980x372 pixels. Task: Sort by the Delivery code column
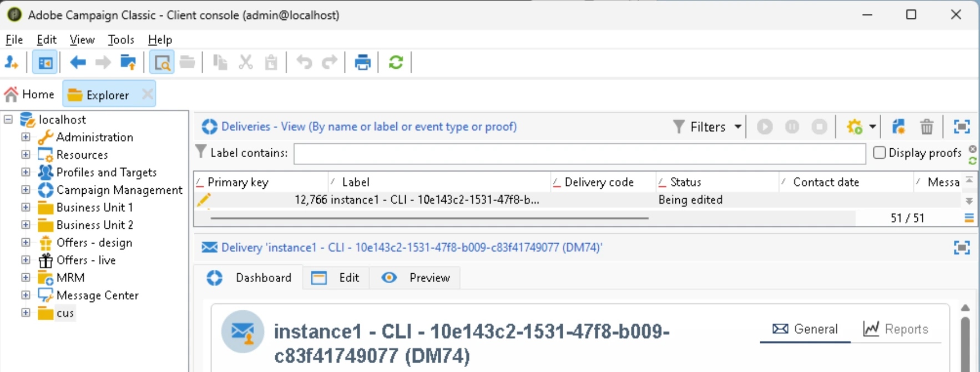coord(603,182)
